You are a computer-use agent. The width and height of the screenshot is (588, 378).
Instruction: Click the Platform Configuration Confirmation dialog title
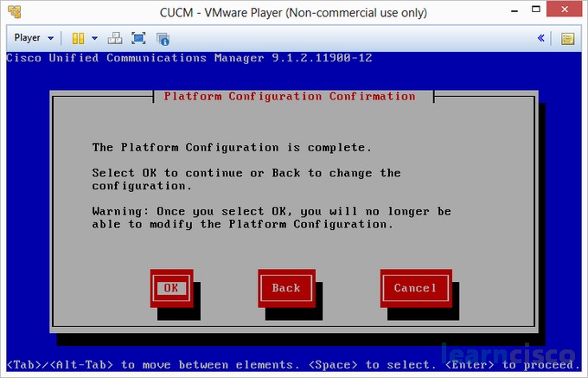(290, 96)
